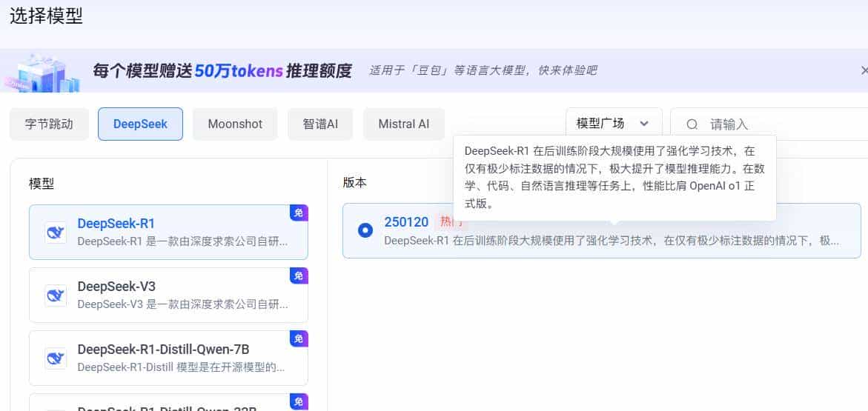The height and width of the screenshot is (411, 868).
Task: Click the 免 badge on DeepSeek-R1-Distill-Qwen-7B
Action: pos(299,339)
